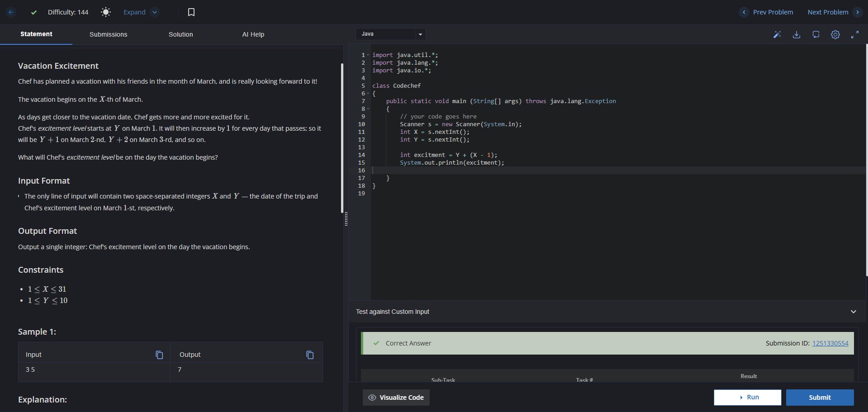
Task: Download the code using download icon
Action: click(x=797, y=34)
